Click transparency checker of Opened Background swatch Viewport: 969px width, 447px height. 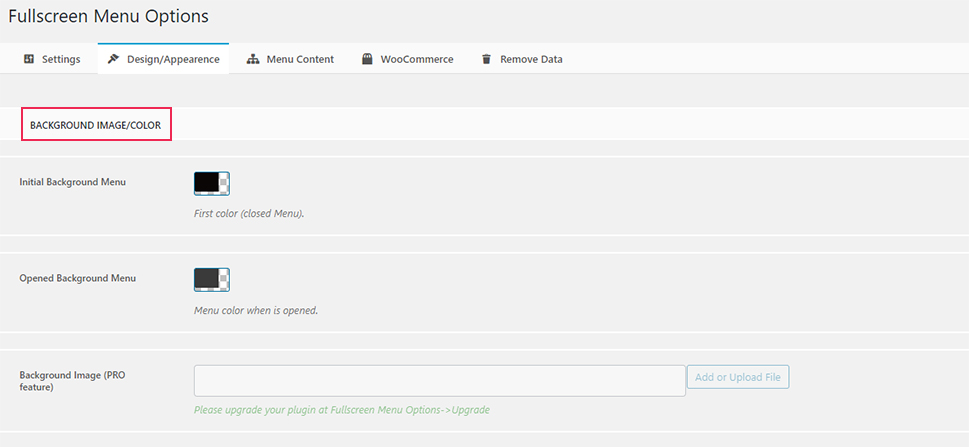[224, 279]
